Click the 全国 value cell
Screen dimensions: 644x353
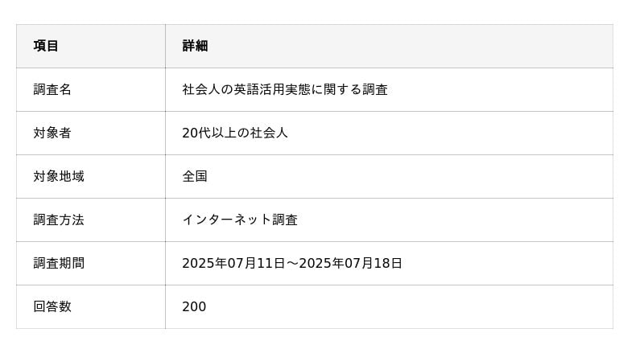click(x=390, y=177)
